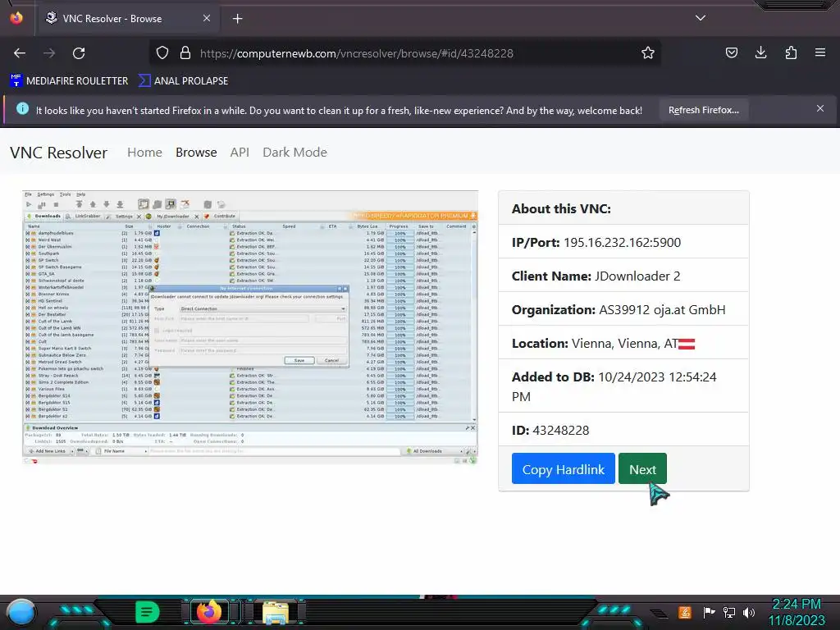Open the MEDIAFIRE ROULETTER bookmark

click(x=69, y=81)
